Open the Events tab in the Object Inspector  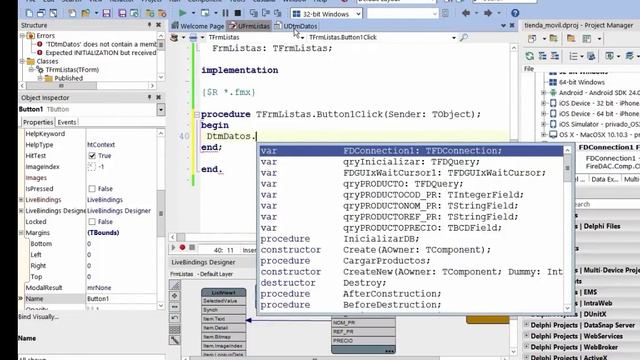tap(67, 122)
